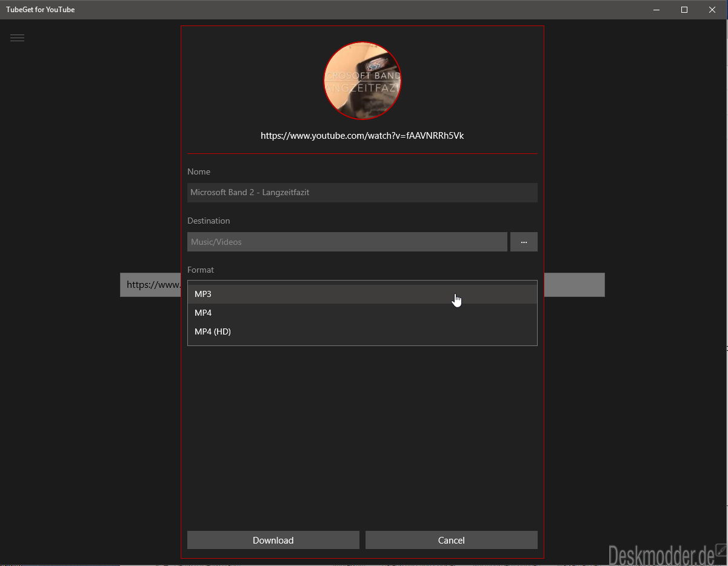This screenshot has height=566, width=728.
Task: Select MP3 format option
Action: click(x=362, y=294)
